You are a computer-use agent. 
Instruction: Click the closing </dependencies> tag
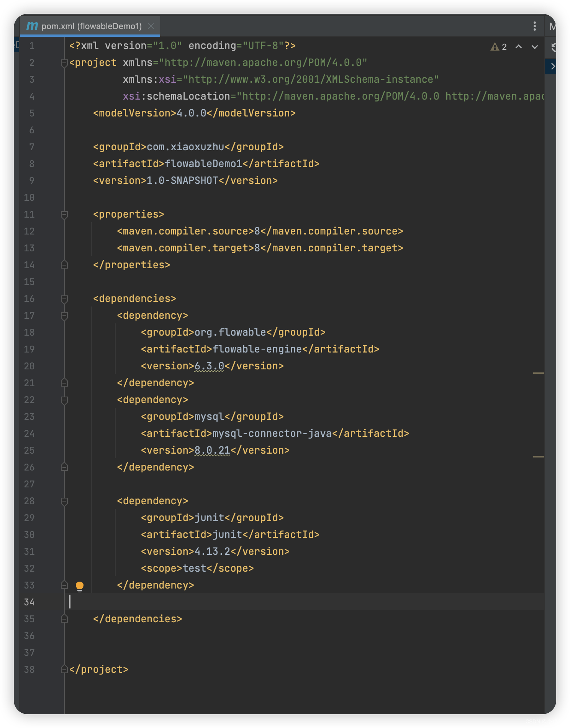(138, 619)
